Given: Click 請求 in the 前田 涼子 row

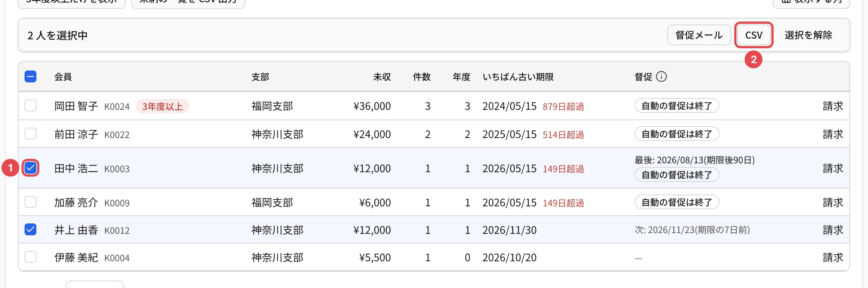Looking at the screenshot, I should tap(833, 134).
